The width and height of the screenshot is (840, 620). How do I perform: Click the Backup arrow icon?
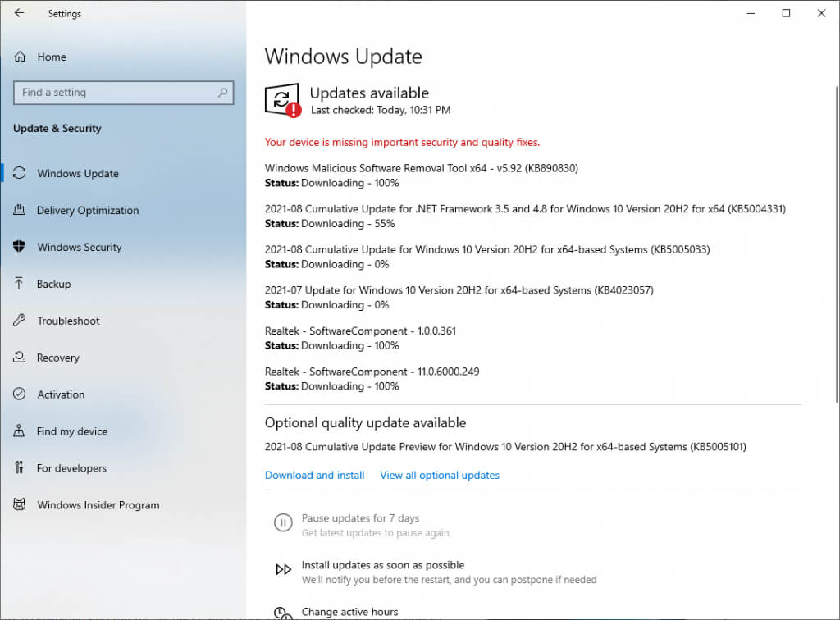(20, 283)
